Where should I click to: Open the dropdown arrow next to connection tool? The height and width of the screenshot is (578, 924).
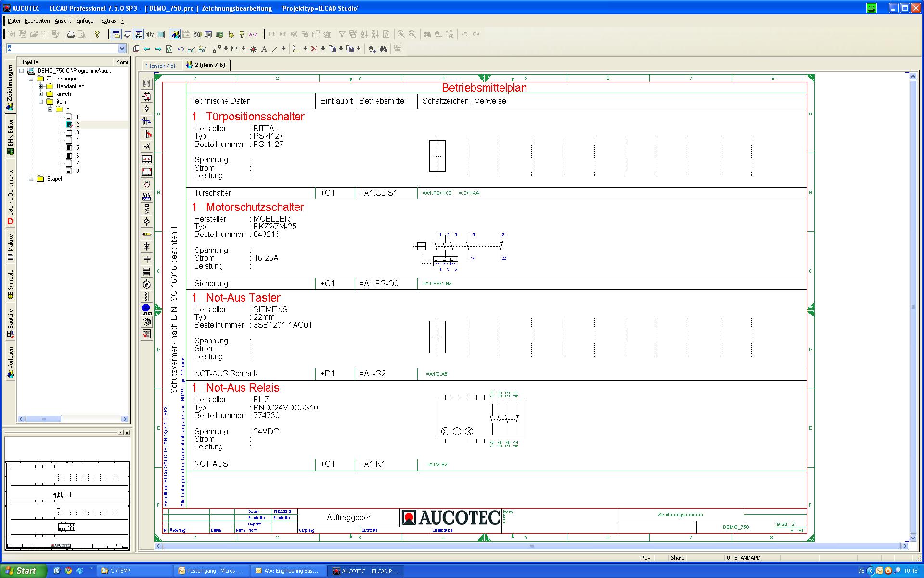pyautogui.click(x=226, y=49)
